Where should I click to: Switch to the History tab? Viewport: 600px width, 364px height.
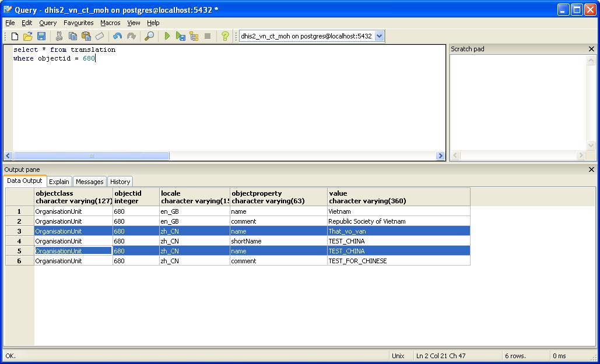(x=120, y=182)
